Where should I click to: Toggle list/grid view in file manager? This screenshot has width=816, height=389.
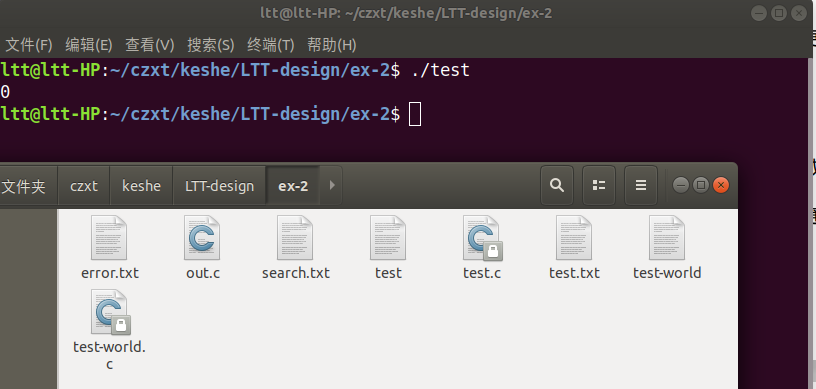click(x=599, y=185)
